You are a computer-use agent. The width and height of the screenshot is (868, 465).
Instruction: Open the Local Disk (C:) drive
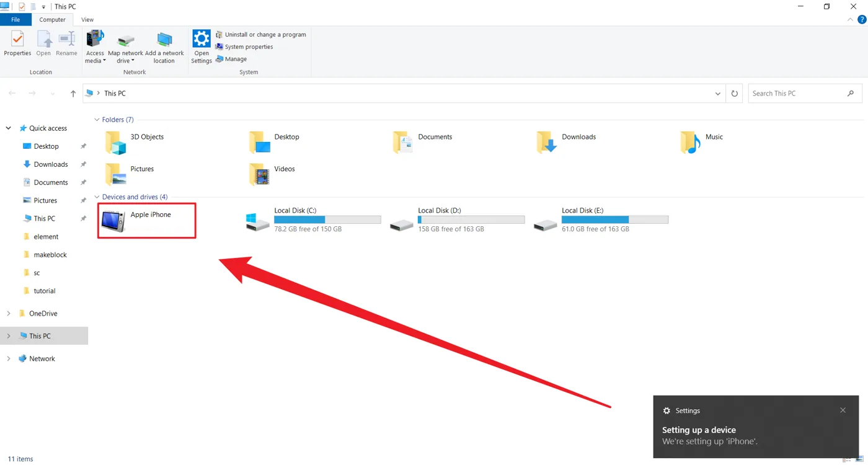coord(313,220)
